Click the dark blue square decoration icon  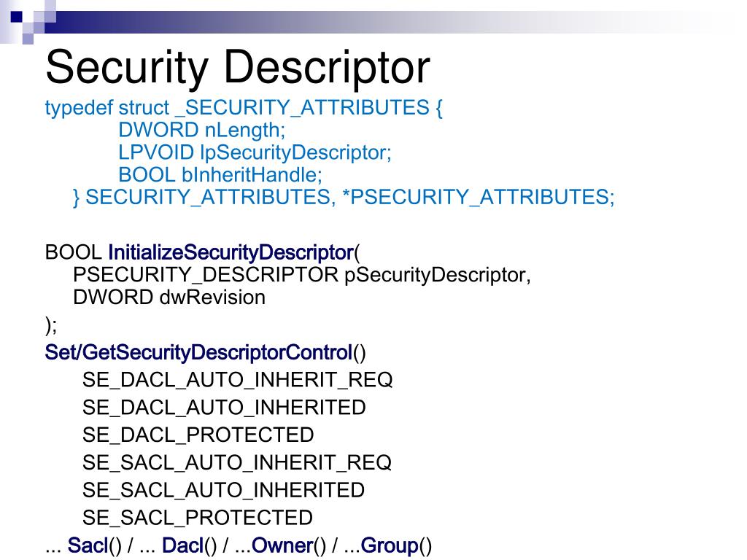click(x=17, y=17)
